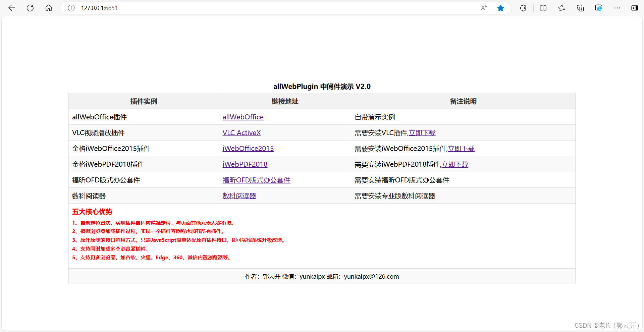Refresh the current page
Screen dimensions: 644x332
[30, 8]
